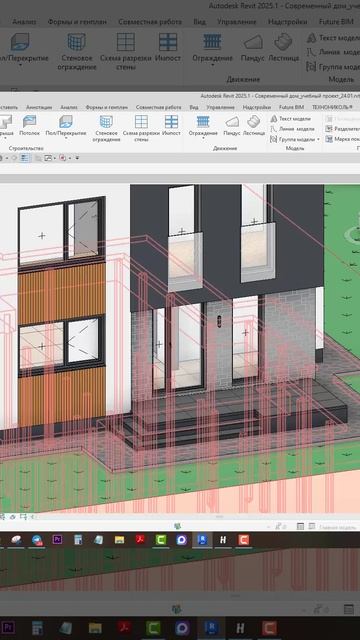
Task: Click the switch windows icon in quick access toolbar
Action: pos(47,158)
